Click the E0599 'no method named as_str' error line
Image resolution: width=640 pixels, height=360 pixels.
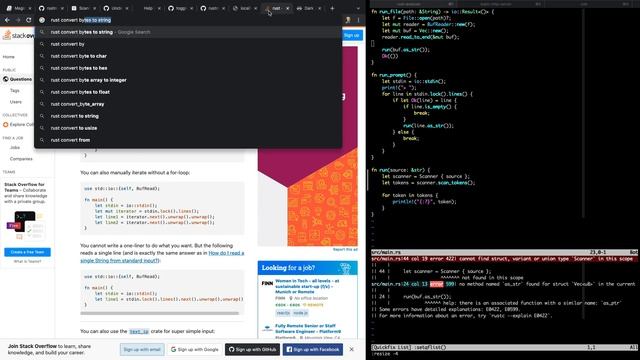coord(504,284)
